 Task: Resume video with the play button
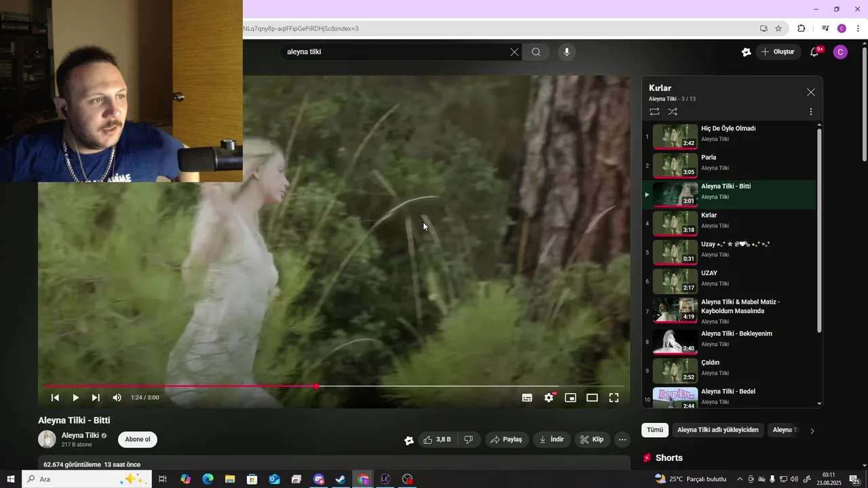75,398
